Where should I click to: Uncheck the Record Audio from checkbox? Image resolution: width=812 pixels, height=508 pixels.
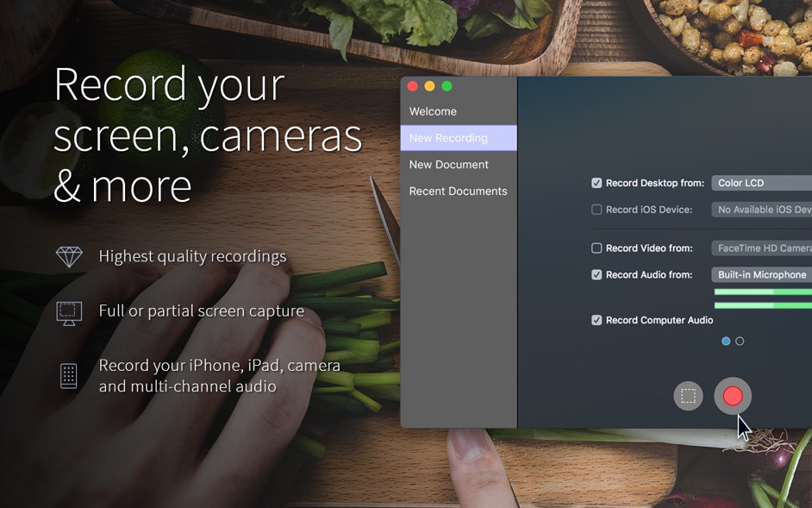tap(597, 275)
